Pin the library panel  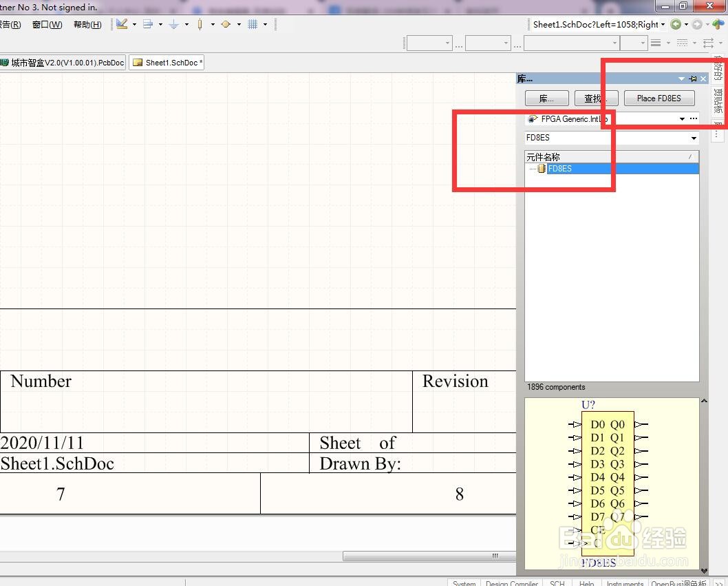(693, 79)
